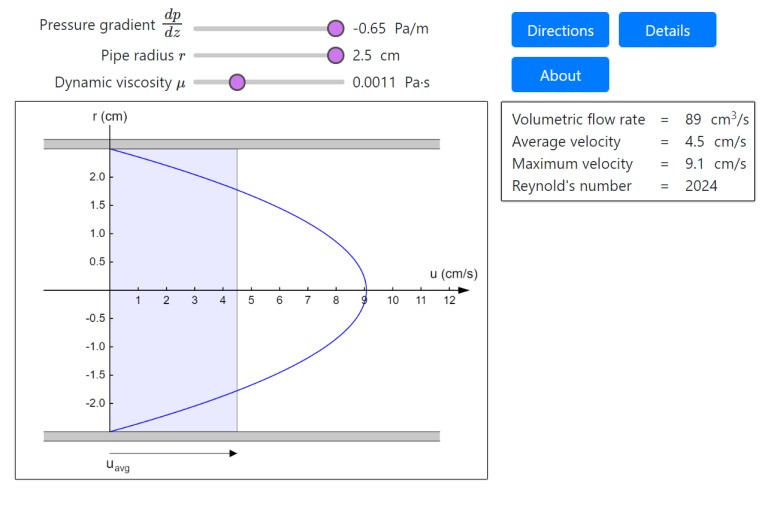Click the Details button
Screen dimensions: 768x507
pos(667,30)
